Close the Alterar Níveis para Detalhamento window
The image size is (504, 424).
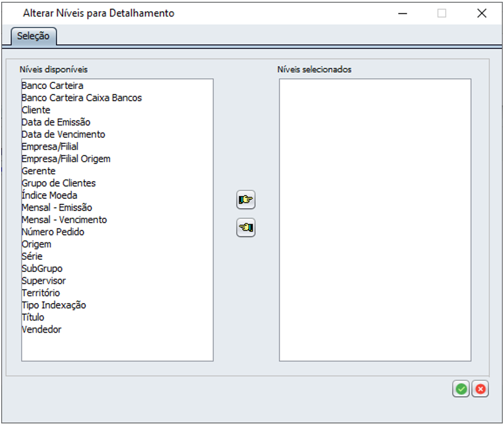pyautogui.click(x=482, y=13)
